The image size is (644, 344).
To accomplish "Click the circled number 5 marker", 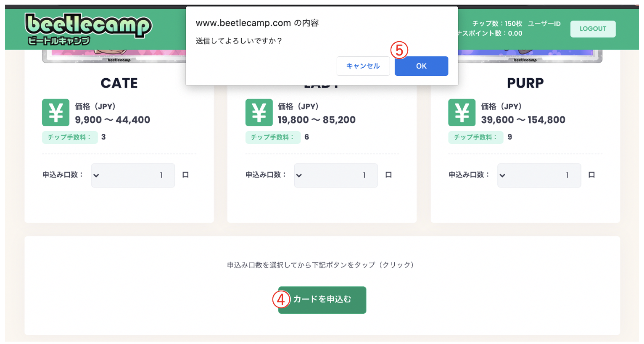I will (399, 50).
